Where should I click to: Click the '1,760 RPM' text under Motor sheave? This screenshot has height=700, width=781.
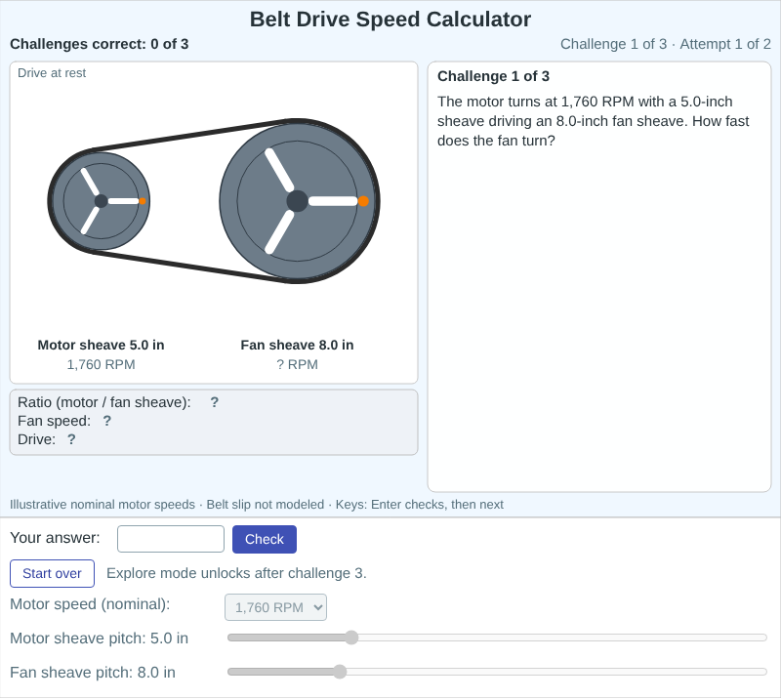[101, 365]
